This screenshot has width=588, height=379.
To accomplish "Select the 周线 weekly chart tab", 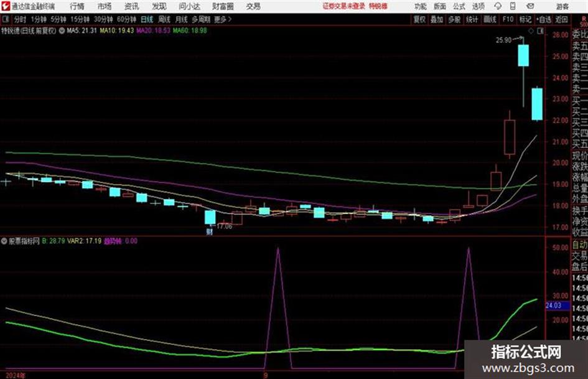I will 164,19.
